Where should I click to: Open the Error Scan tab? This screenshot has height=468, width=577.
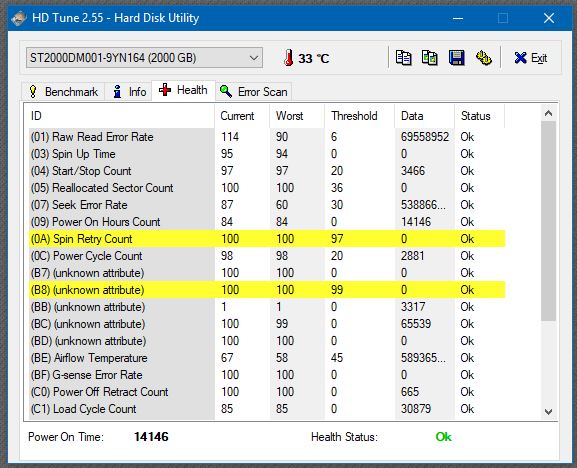[x=254, y=92]
